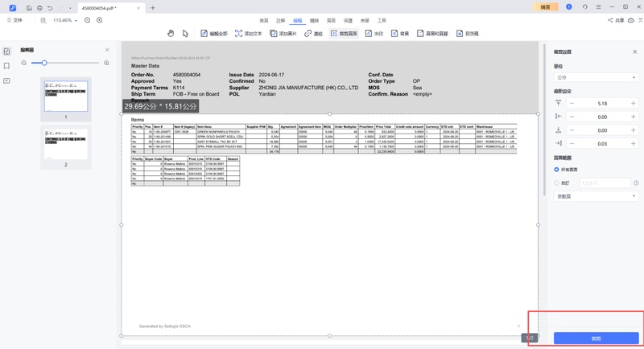Switch to the 注解 annotate tab
Image resolution: width=644 pixels, height=349 pixels.
[x=281, y=20]
